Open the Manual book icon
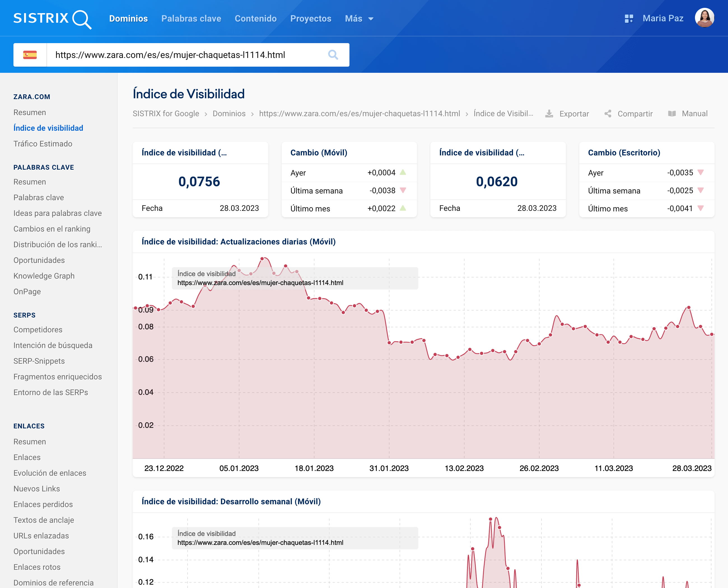Viewport: 728px width, 588px height. (x=672, y=114)
